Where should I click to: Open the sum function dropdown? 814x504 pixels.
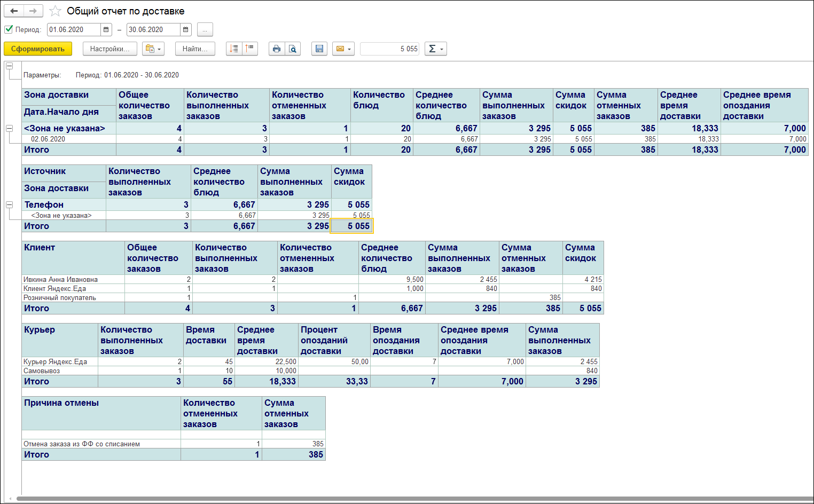[x=435, y=49]
